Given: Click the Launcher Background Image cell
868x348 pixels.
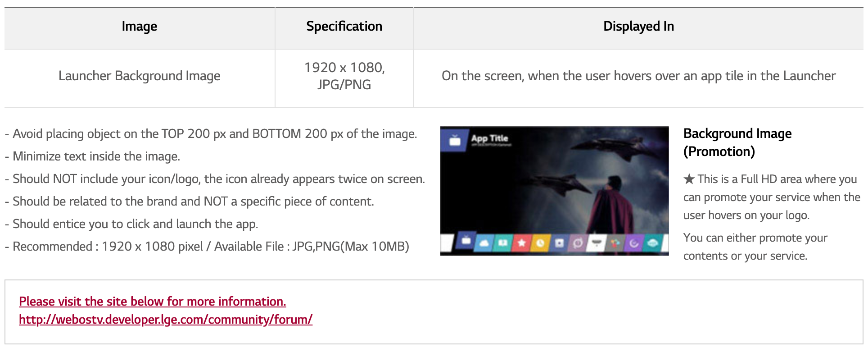Looking at the screenshot, I should (140, 76).
